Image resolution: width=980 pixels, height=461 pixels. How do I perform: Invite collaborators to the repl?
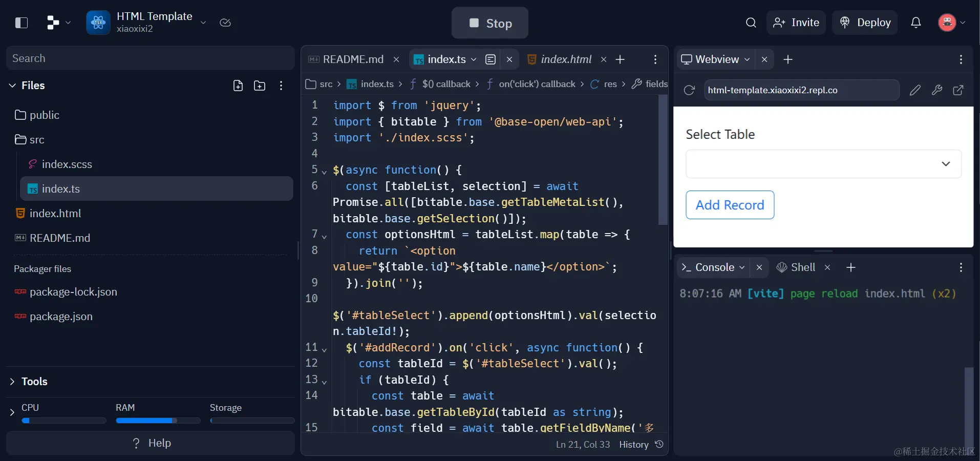point(796,23)
